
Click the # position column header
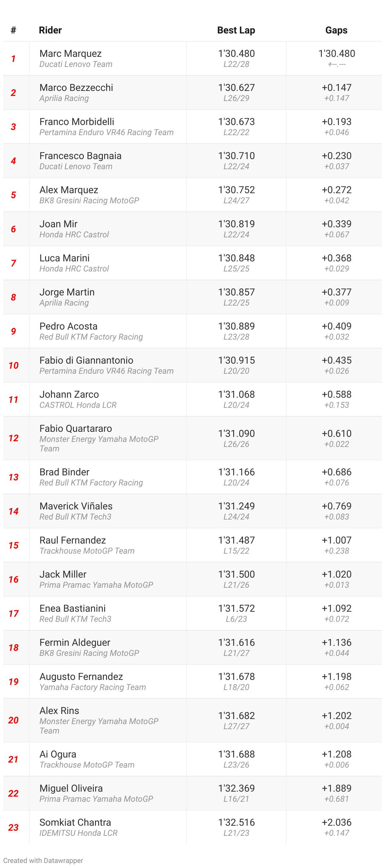pos(14,30)
